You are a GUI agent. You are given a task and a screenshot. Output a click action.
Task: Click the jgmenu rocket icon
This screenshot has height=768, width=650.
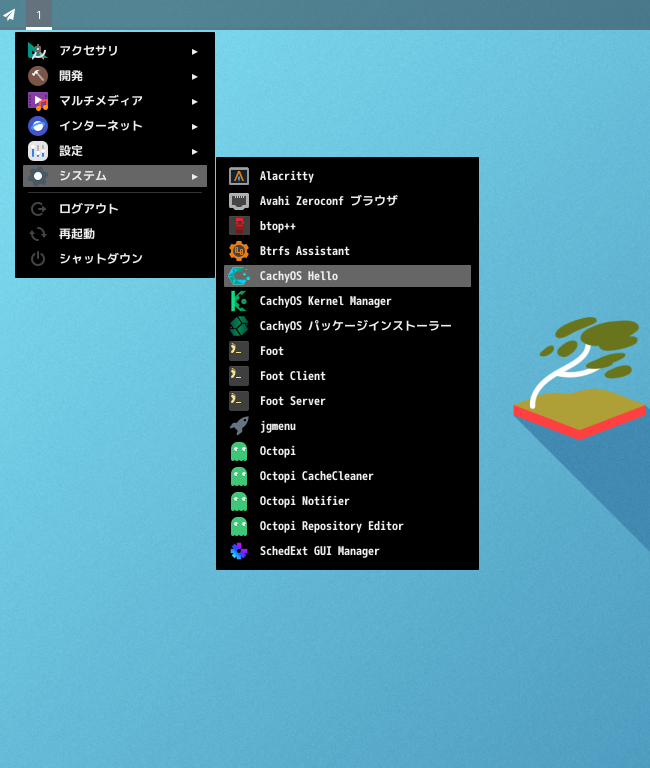(239, 426)
